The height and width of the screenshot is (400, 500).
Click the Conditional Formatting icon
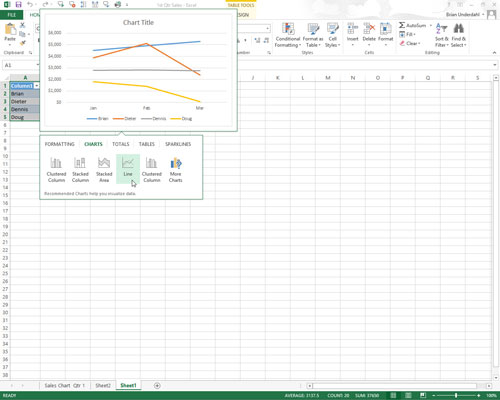point(288,29)
